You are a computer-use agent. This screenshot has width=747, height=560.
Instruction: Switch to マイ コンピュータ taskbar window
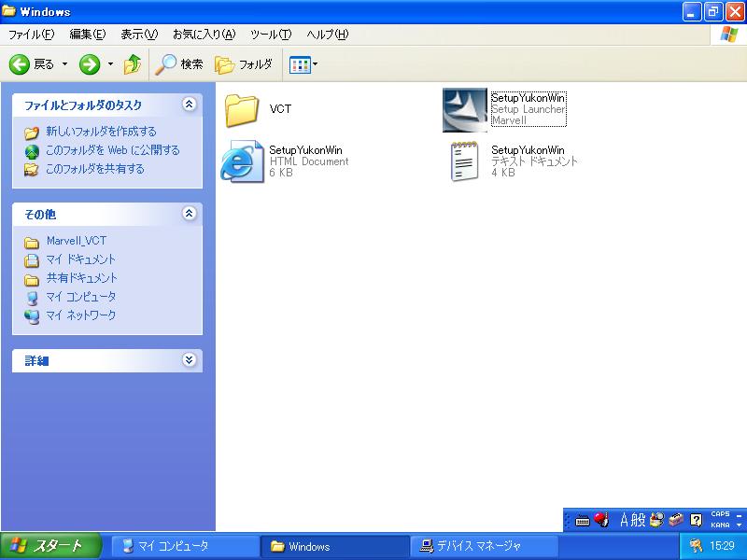pyautogui.click(x=186, y=546)
